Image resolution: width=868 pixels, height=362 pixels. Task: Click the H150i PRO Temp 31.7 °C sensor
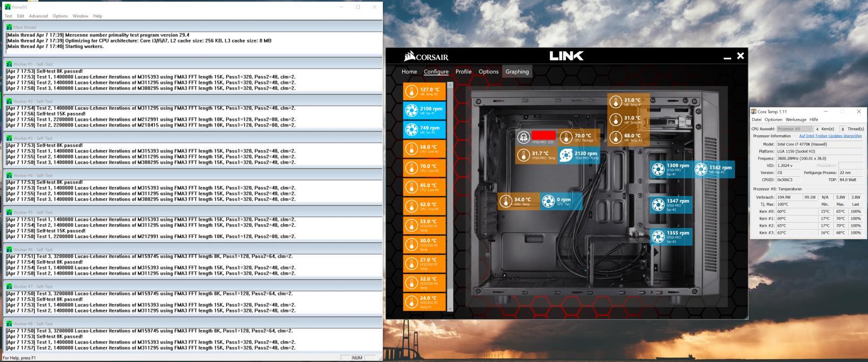tap(536, 156)
